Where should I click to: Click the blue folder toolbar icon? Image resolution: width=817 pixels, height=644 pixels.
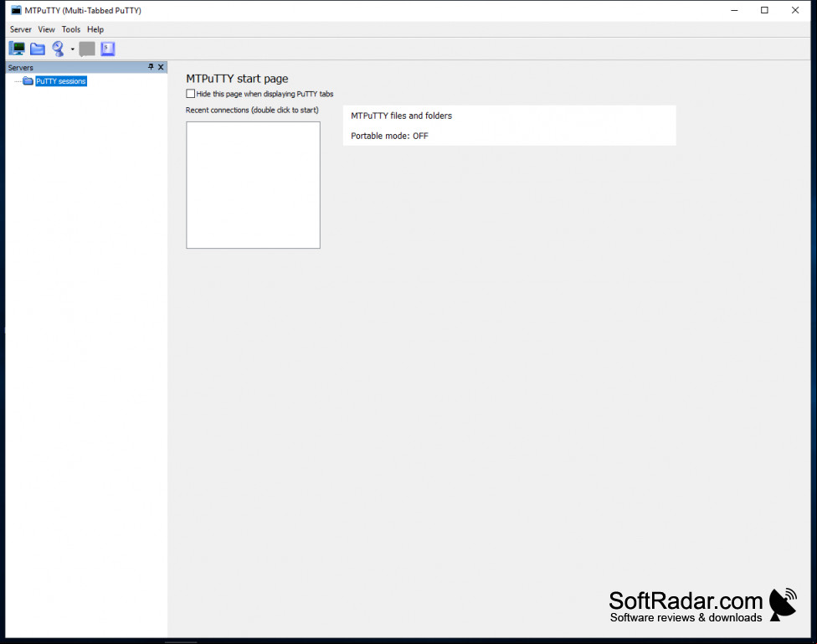click(38, 49)
